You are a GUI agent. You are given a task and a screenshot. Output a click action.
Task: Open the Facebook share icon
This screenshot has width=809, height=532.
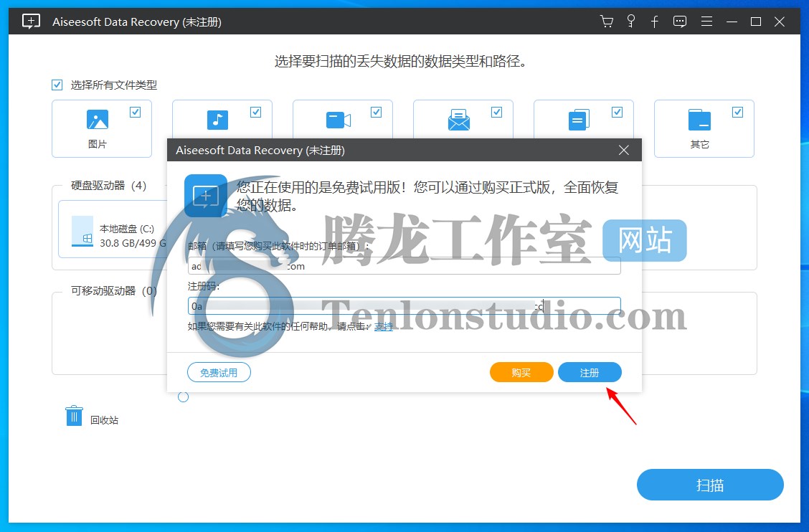coord(654,22)
